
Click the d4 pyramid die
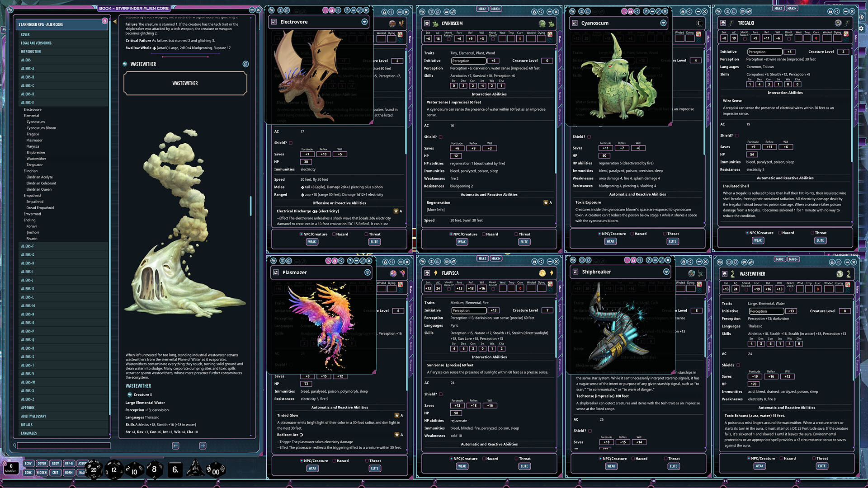[x=195, y=469]
